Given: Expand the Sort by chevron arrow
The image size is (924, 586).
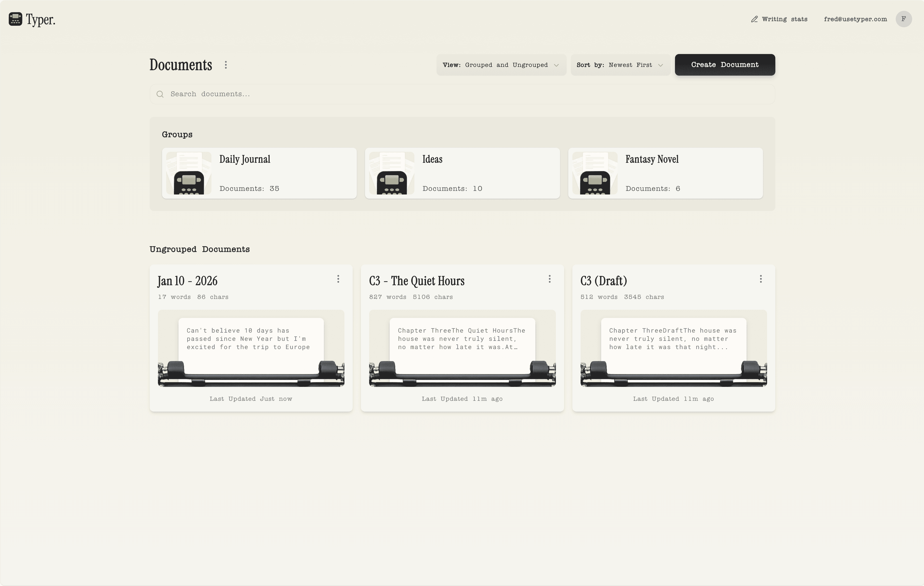Looking at the screenshot, I should (661, 65).
